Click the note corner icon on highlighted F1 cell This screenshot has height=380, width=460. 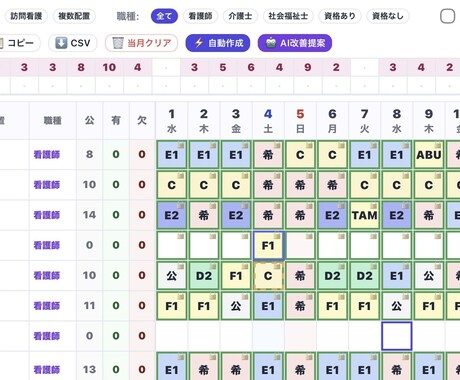(x=277, y=237)
